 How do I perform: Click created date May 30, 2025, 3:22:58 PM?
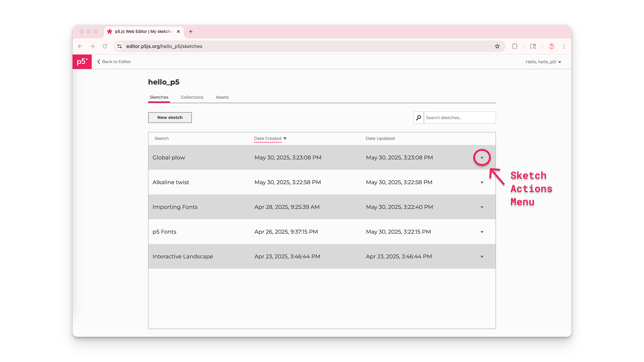coord(287,182)
